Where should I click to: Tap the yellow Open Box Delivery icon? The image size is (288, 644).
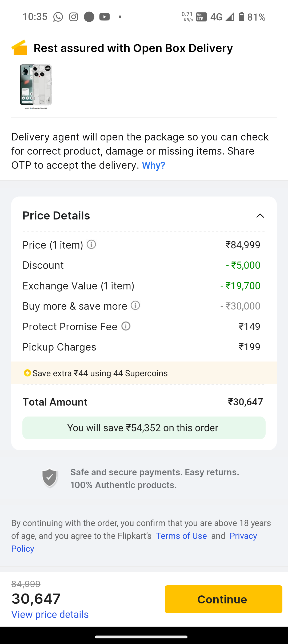(19, 48)
